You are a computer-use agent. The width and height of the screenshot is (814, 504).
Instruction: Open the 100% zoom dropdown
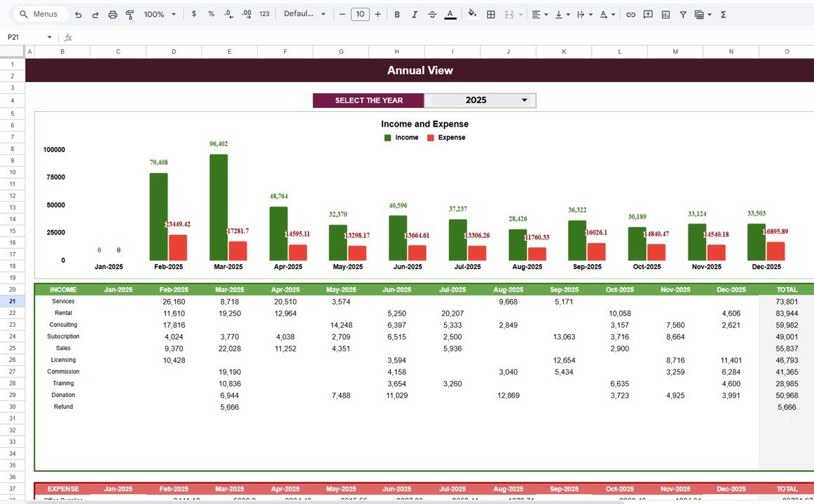pyautogui.click(x=160, y=14)
